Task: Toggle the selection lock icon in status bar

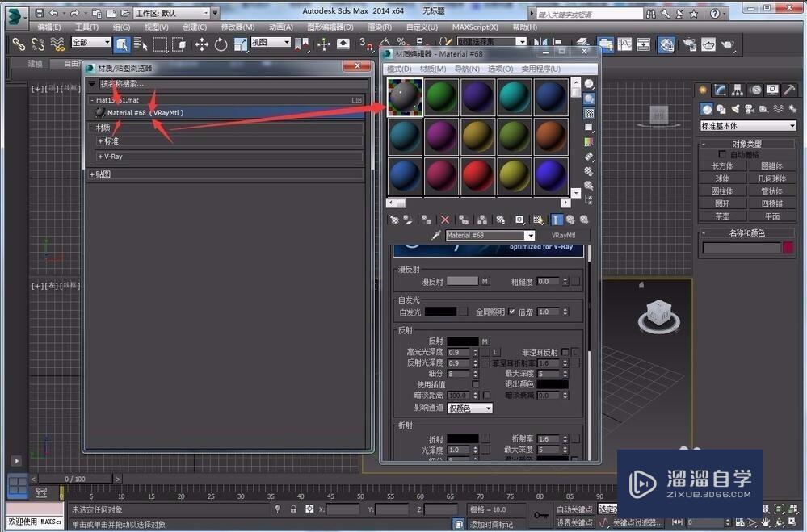Action: click(x=293, y=509)
